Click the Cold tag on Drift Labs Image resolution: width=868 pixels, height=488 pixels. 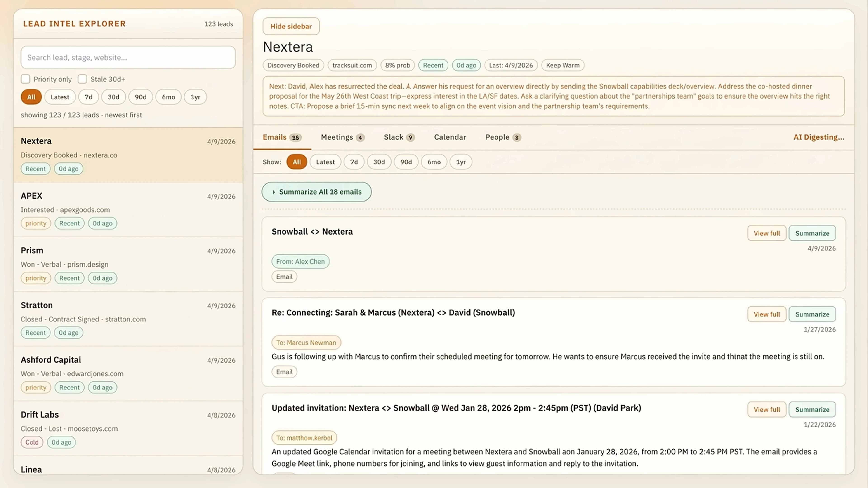point(32,442)
